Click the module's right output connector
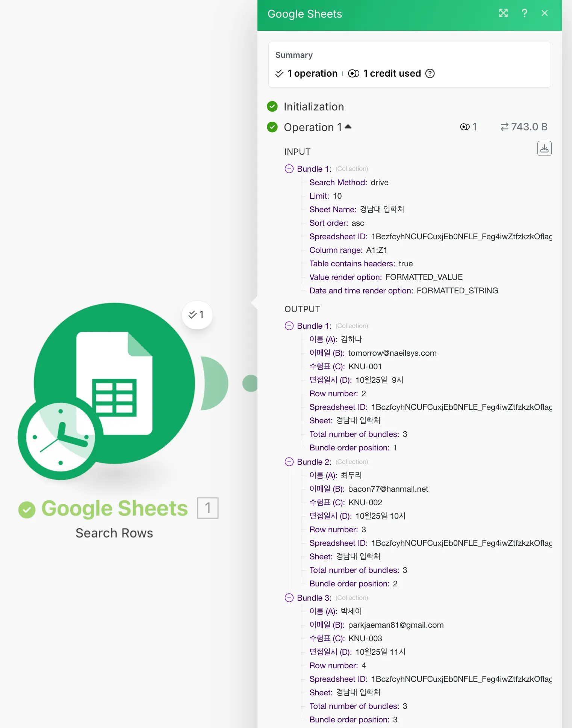Screen dimensions: 572x728 click(x=214, y=383)
